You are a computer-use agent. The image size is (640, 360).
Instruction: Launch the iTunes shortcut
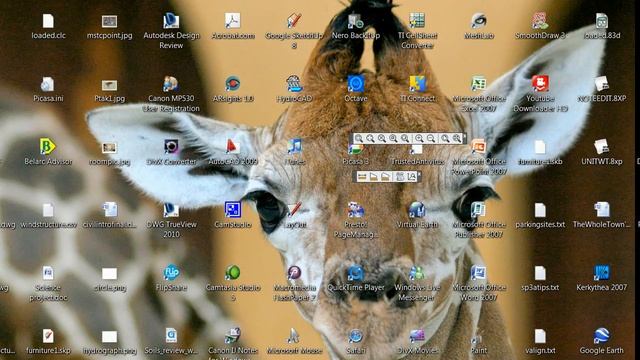pos(294,147)
